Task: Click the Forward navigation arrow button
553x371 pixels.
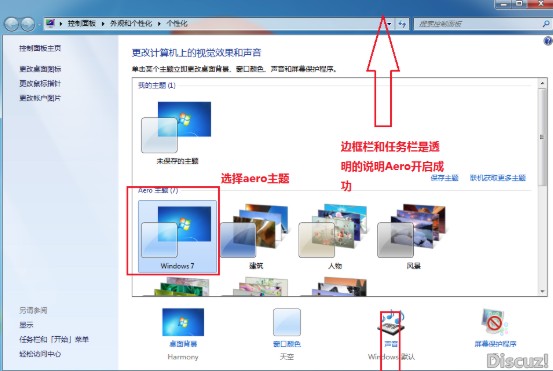Action: point(28,24)
